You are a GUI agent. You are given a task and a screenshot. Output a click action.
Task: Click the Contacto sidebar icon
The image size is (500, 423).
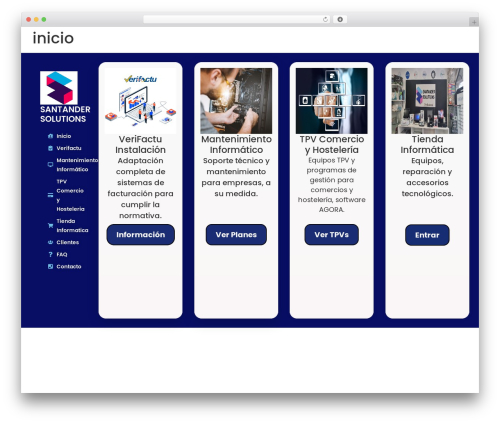(x=50, y=267)
